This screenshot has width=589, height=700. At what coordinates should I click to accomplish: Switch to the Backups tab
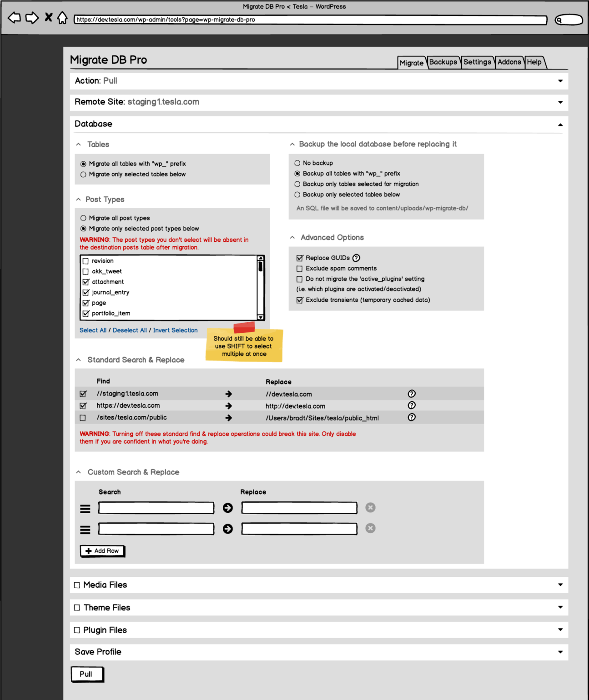point(443,62)
